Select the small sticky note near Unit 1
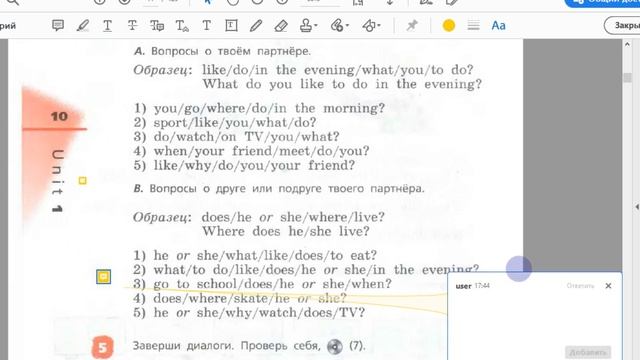The image size is (640, 360). (x=82, y=180)
